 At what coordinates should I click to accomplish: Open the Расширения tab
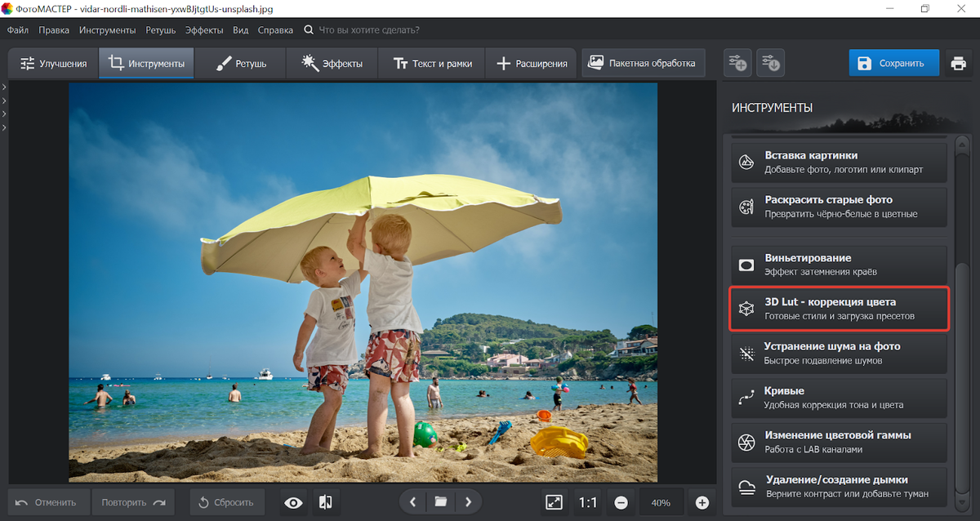pyautogui.click(x=531, y=63)
